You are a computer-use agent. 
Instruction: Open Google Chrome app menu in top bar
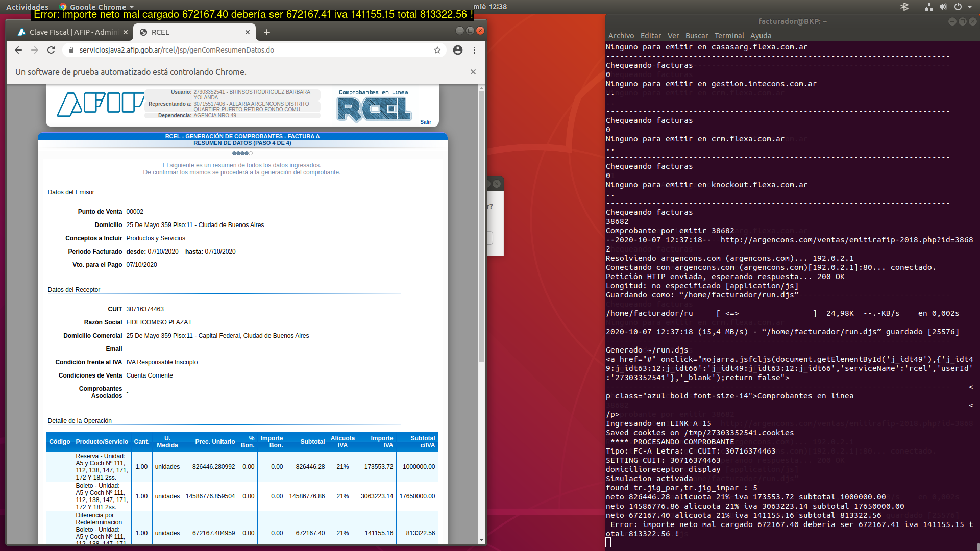97,7
